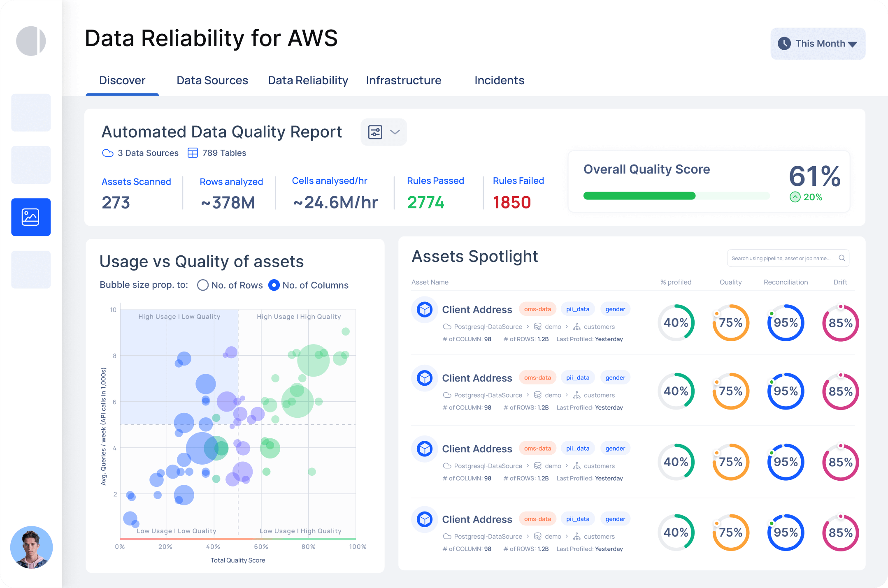The width and height of the screenshot is (888, 588).
Task: Switch to the Incidents tab
Action: point(499,80)
